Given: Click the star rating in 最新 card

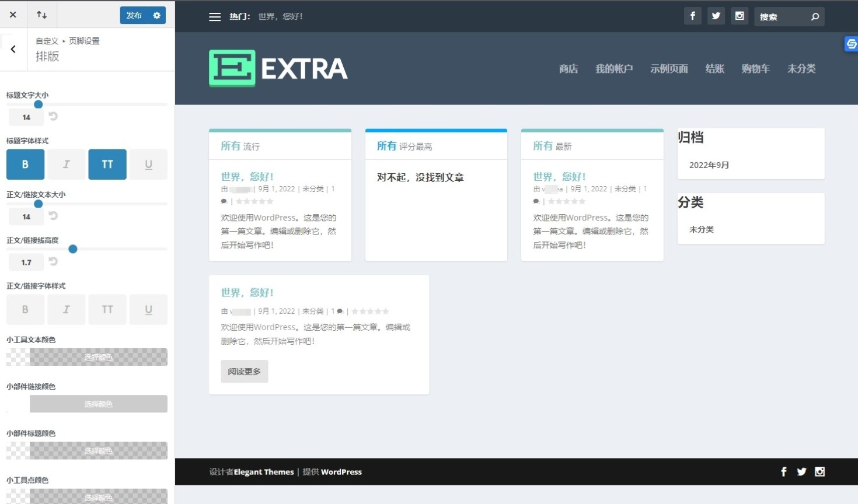Looking at the screenshot, I should pyautogui.click(x=567, y=201).
